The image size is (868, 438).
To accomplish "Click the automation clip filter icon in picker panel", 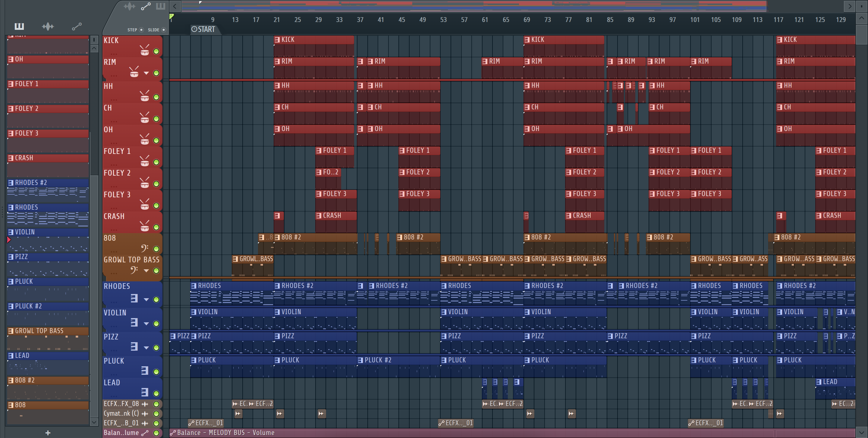I will [77, 26].
